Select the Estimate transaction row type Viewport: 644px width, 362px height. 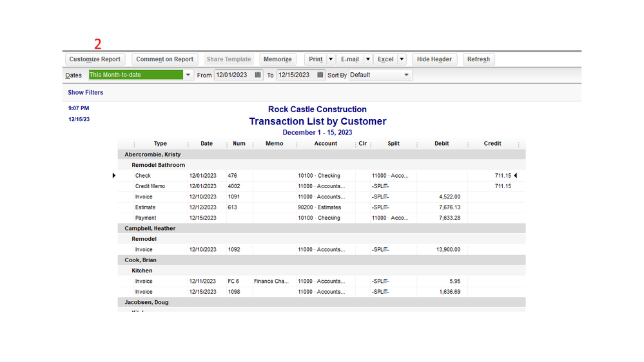(x=146, y=207)
